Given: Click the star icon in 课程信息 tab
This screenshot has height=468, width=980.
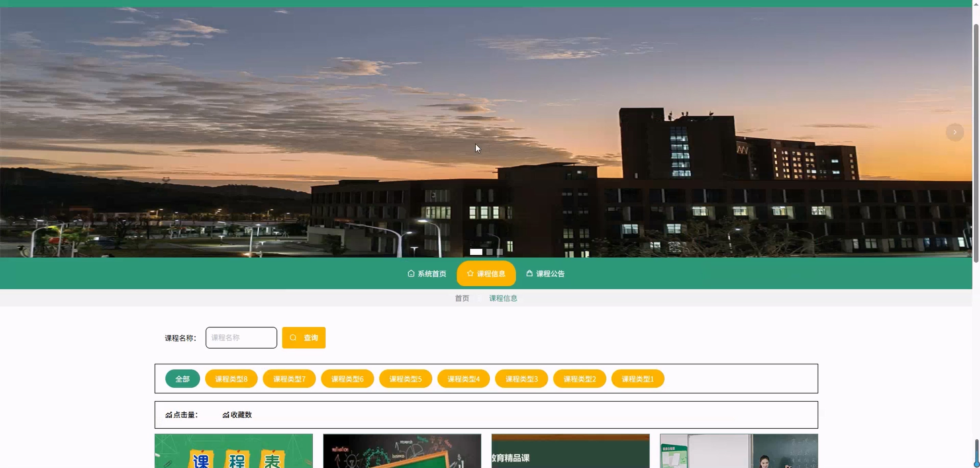Looking at the screenshot, I should point(470,273).
